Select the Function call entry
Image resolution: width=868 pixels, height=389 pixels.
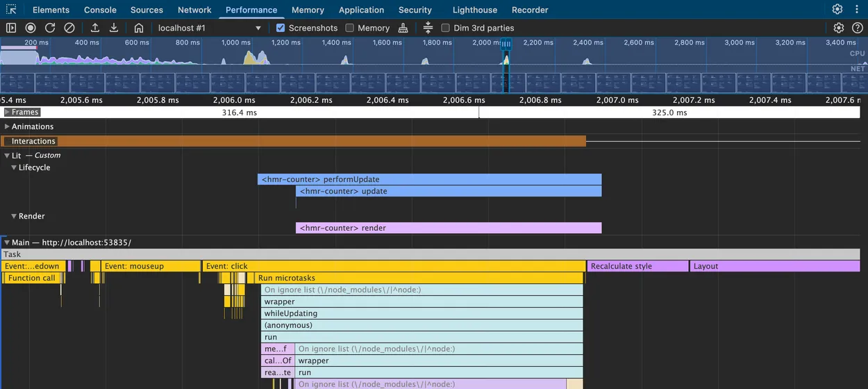(x=32, y=278)
